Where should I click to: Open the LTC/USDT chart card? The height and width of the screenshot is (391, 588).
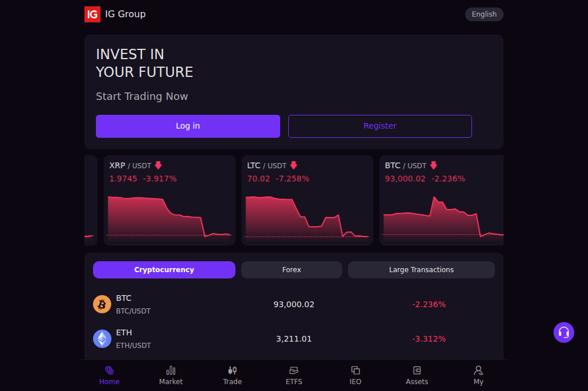(x=307, y=200)
